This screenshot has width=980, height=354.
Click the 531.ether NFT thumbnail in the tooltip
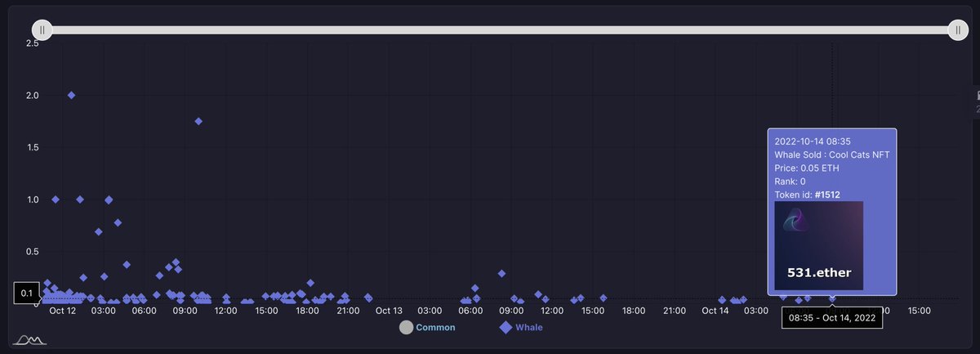coord(818,244)
